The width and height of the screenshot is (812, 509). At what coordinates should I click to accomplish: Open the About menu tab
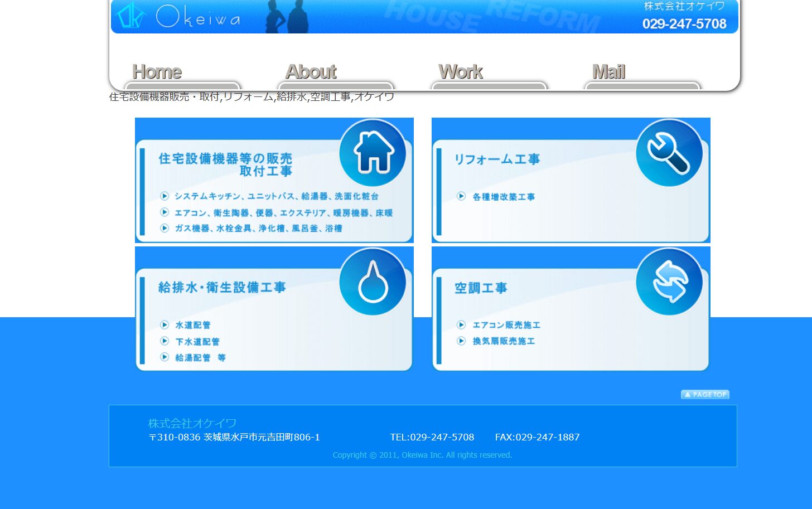tap(311, 72)
